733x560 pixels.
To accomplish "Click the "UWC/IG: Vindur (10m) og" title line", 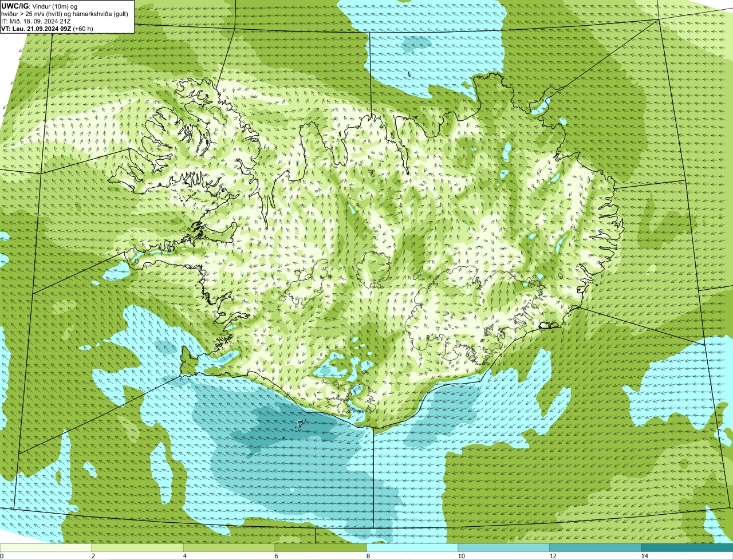I will point(39,6).
